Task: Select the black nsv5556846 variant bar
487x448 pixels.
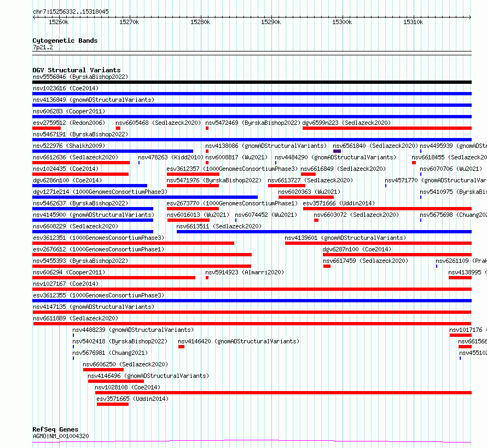Action: click(252, 82)
